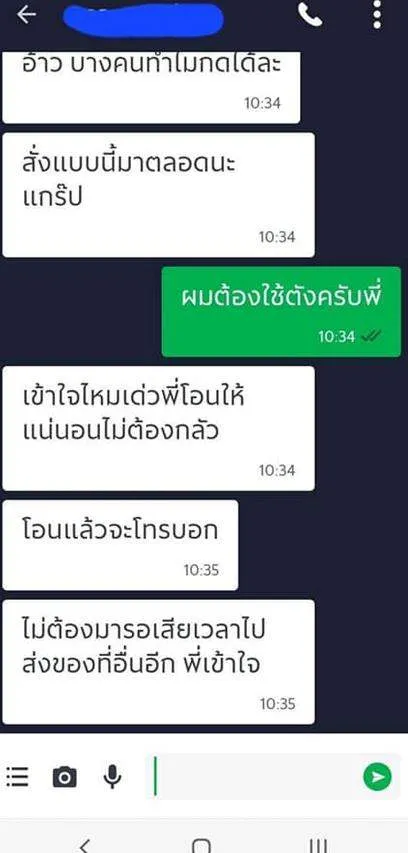This screenshot has width=408, height=853.
Task: Select message starting with เข้าใจไหมเด่วพี่โอนให้
Action: coord(158,428)
